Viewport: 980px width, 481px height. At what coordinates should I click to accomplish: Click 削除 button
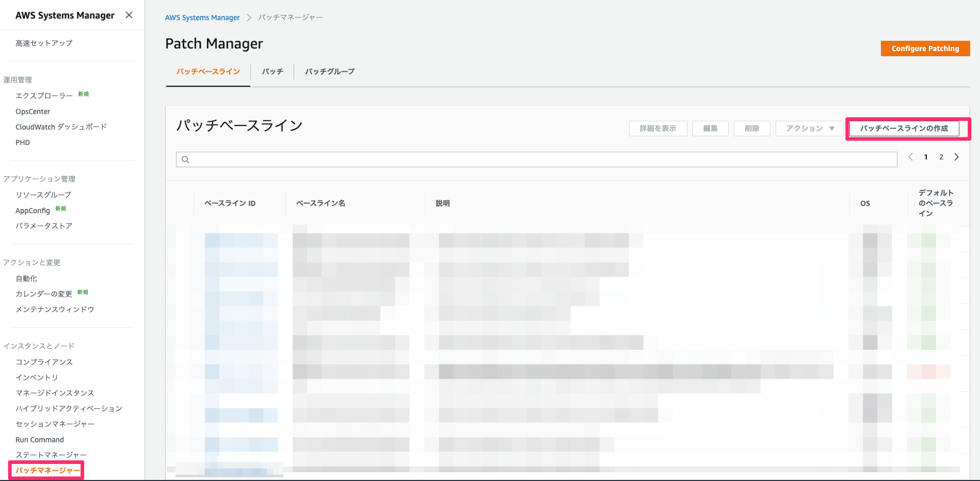(x=752, y=129)
